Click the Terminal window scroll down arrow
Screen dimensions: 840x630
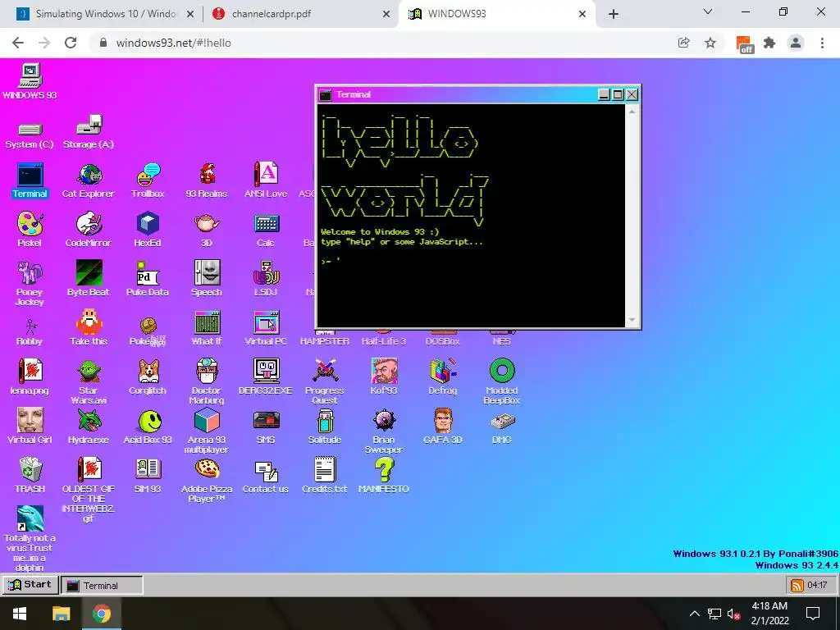click(x=632, y=321)
